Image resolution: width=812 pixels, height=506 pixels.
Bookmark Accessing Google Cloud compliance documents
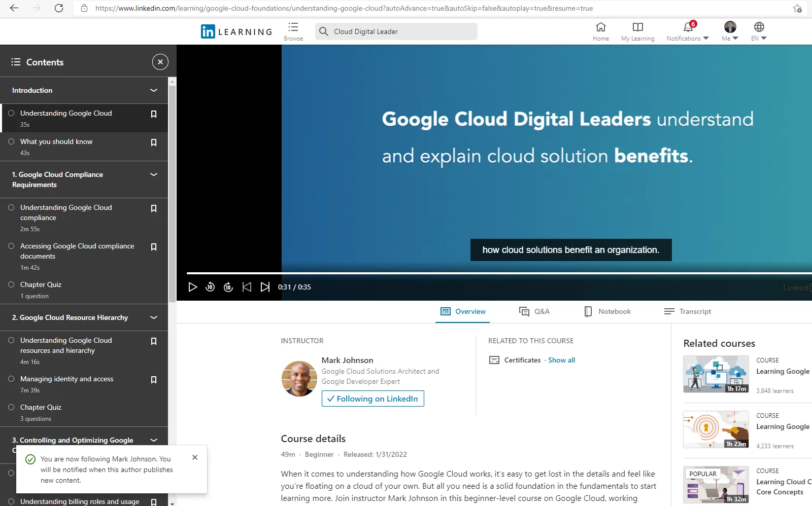pyautogui.click(x=154, y=247)
